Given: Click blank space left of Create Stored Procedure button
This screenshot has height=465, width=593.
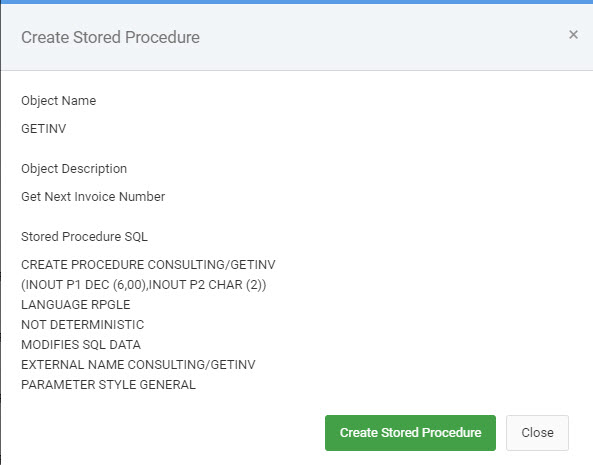Looking at the screenshot, I should pos(170,432).
